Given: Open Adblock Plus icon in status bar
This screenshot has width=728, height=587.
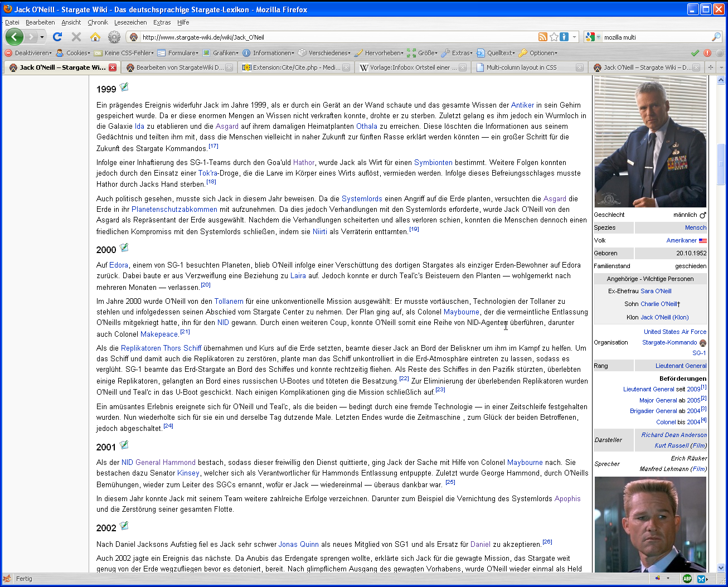Looking at the screenshot, I should click(x=687, y=579).
